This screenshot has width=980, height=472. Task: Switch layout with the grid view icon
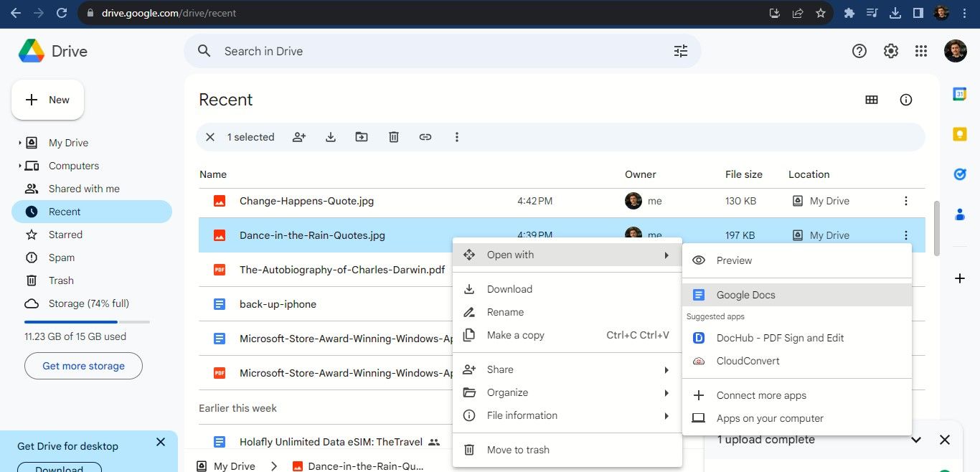point(872,100)
